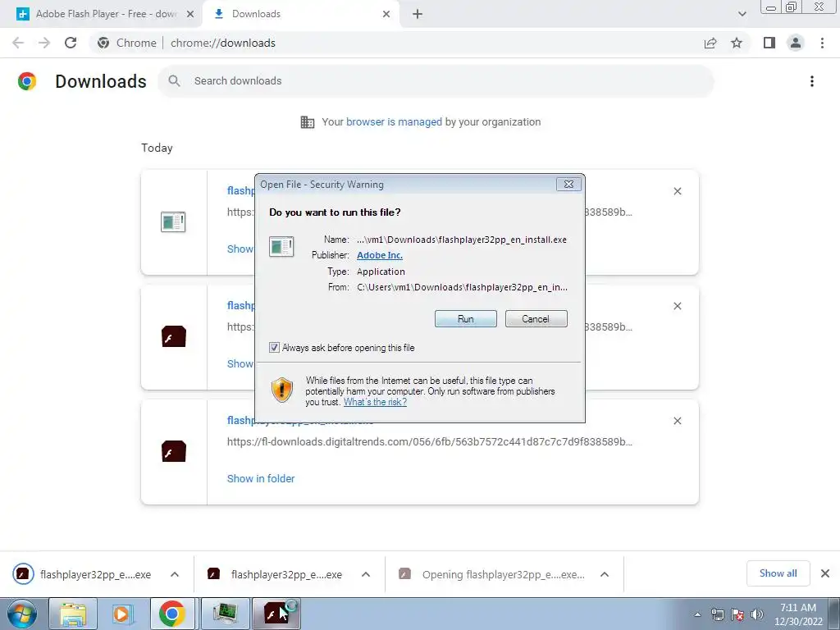Open Windows Explorer from the taskbar
The height and width of the screenshot is (630, 840).
point(73,614)
